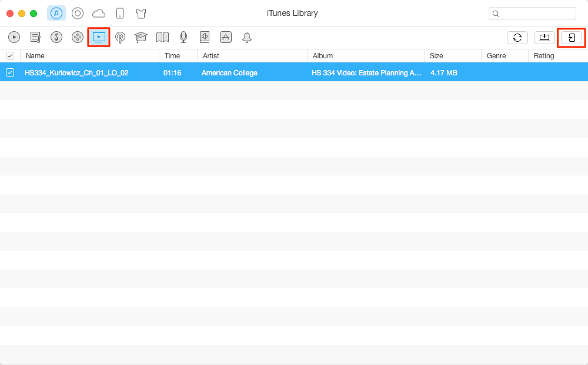The image size is (588, 365).
Task: Sort by the Artist column header
Action: [x=252, y=56]
